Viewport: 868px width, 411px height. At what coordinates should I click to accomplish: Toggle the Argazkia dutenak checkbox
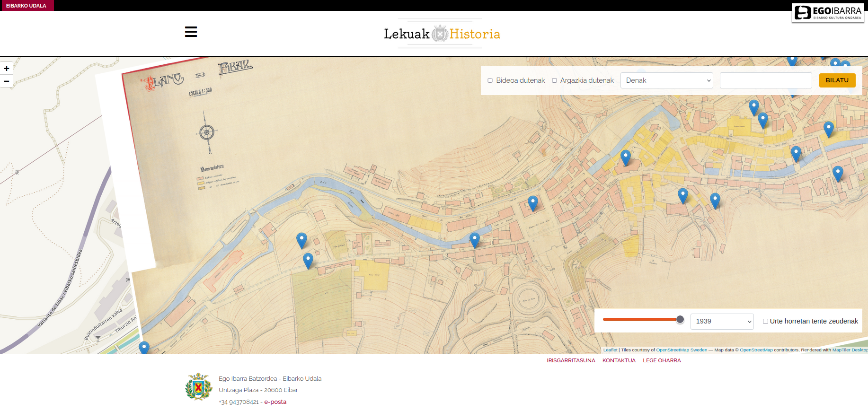(554, 80)
